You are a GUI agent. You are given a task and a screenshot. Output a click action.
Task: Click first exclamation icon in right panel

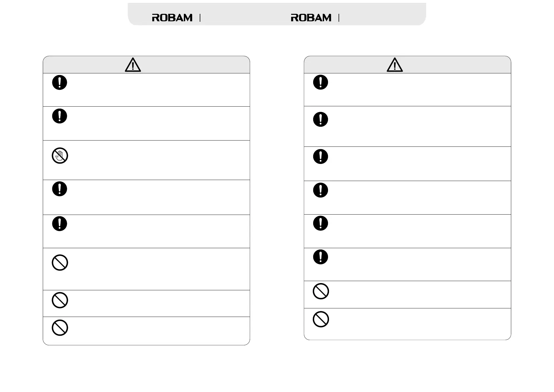coord(320,82)
